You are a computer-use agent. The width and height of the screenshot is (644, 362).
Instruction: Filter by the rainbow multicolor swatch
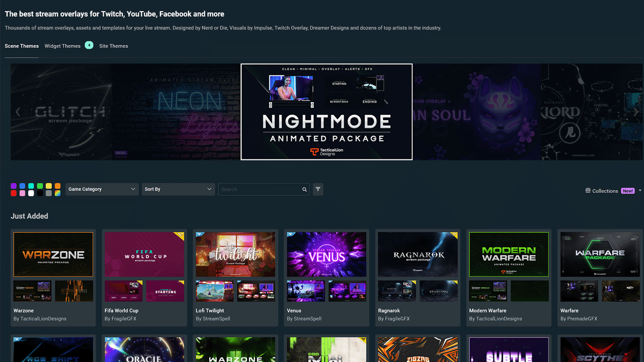[x=57, y=193]
